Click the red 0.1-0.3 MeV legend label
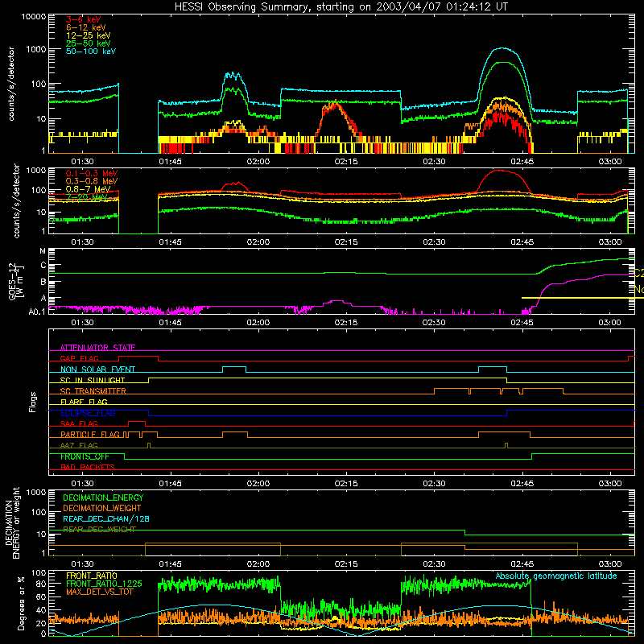644x644 pixels. pyautogui.click(x=92, y=174)
